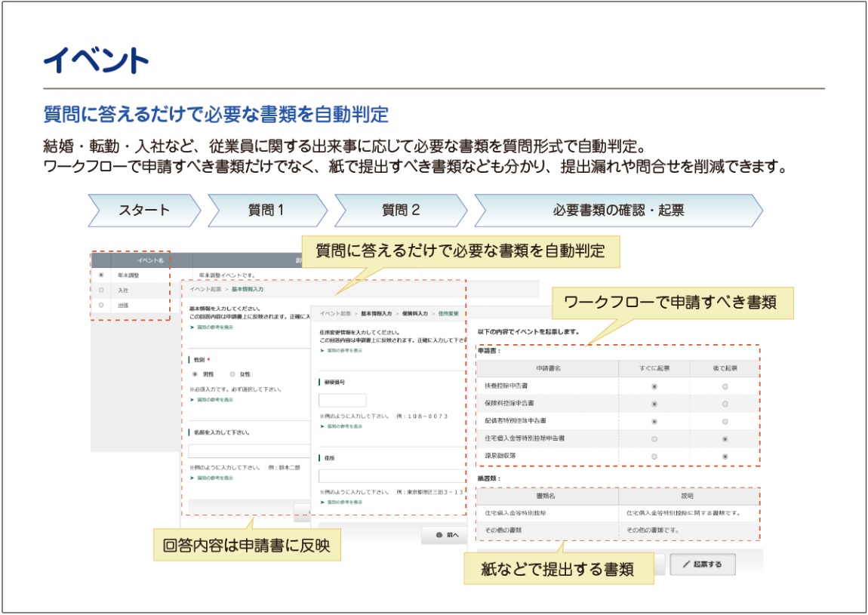Viewport: 868px width, 615px height.
Task: Set 扶養控除申告書 to 後で起票
Action: click(725, 386)
